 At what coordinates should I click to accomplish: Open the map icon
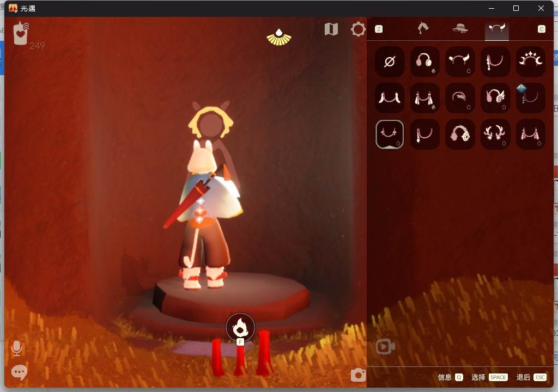331,29
